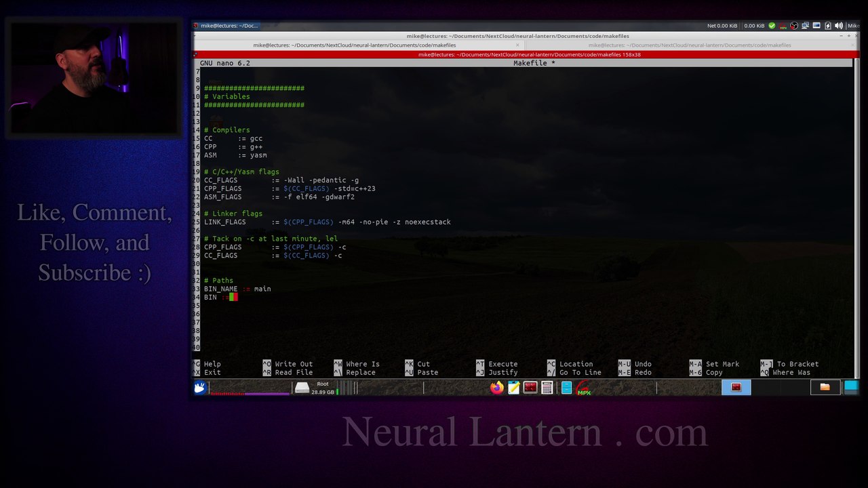Launch terminal from the red panel launcher
868x488 pixels.
pos(530,388)
